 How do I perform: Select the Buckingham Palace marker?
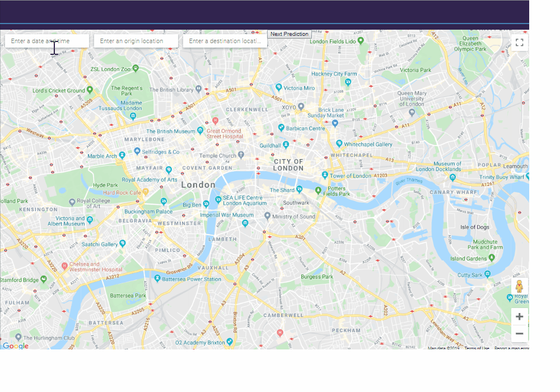point(164,201)
